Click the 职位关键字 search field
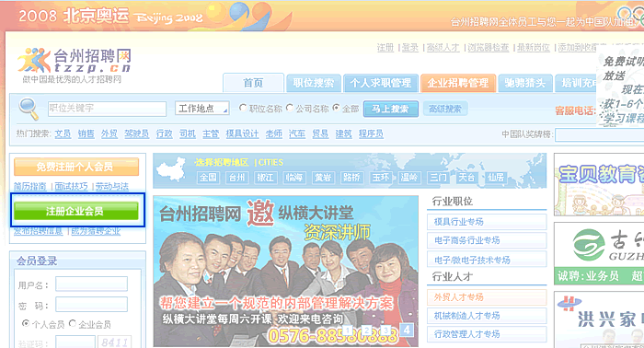 tap(107, 109)
